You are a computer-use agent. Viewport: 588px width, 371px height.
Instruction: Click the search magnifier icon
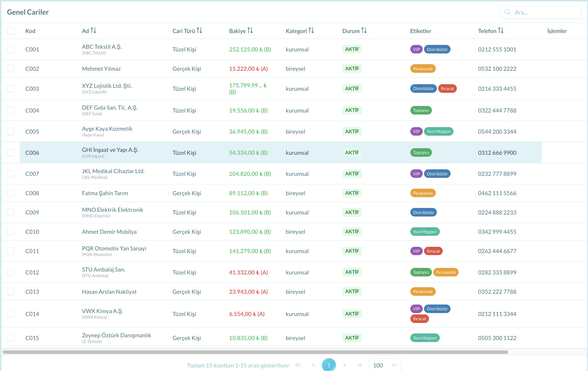507,12
